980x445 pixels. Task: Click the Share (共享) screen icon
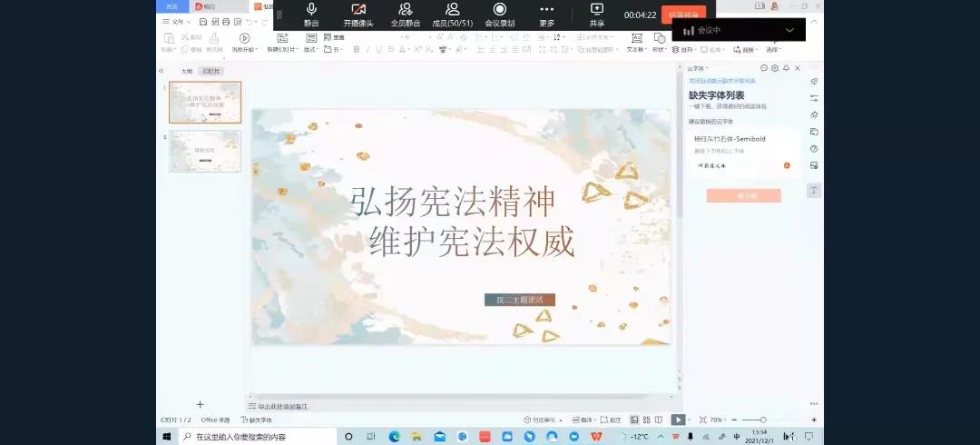coord(596,14)
